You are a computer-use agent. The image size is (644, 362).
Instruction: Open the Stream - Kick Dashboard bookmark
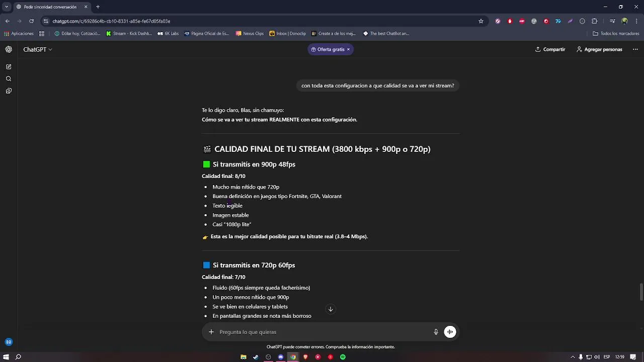(129, 34)
